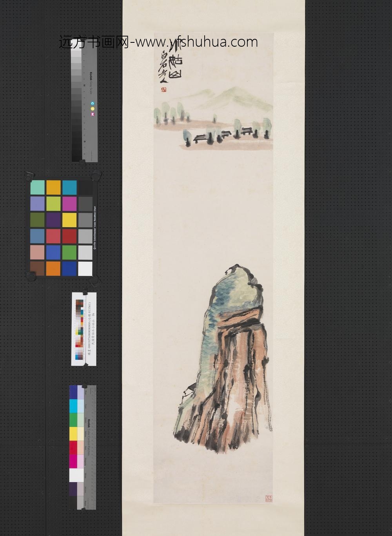Click the mint green ColorChecker patch
The height and width of the screenshot is (536, 392).
(38, 188)
